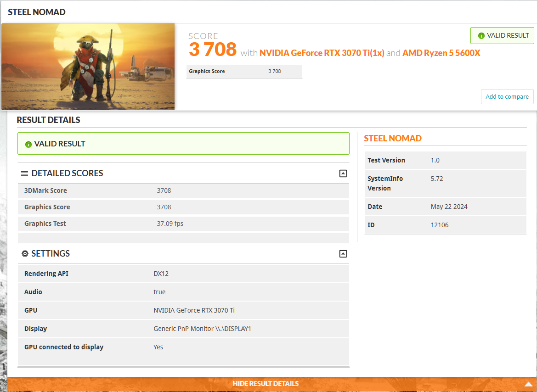Click the top-right VALID RESULT badge
The image size is (537, 392).
pos(502,36)
